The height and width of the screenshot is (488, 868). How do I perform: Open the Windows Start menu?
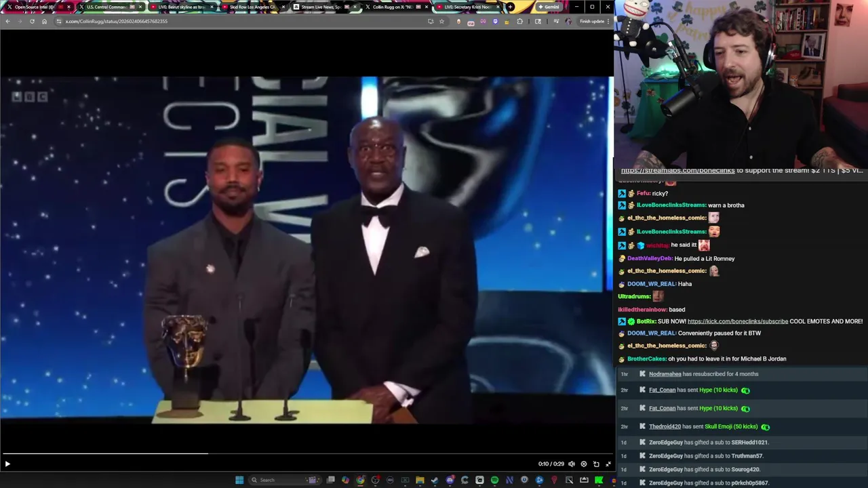[239, 480]
